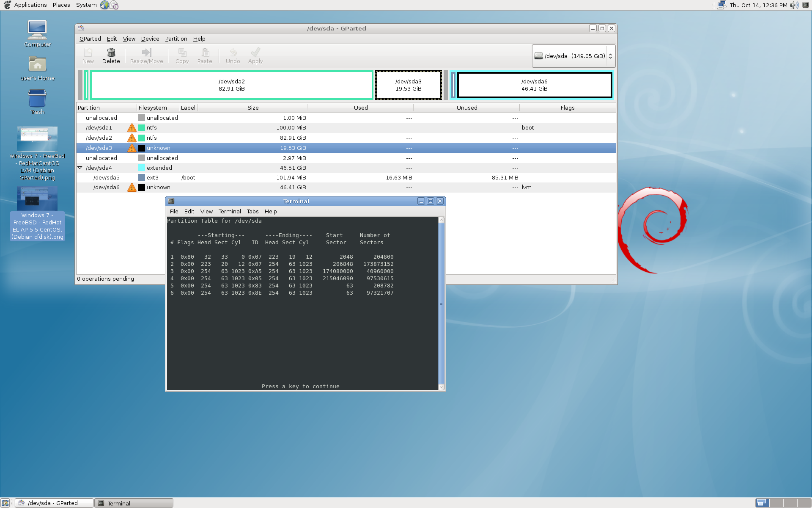Click the workspace switcher first workspace
The height and width of the screenshot is (508, 812).
click(x=762, y=503)
